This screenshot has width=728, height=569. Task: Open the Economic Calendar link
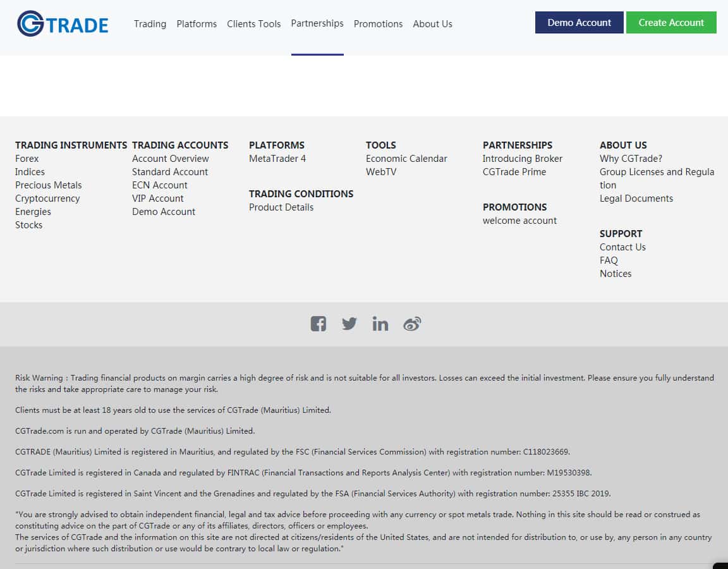pyautogui.click(x=406, y=159)
